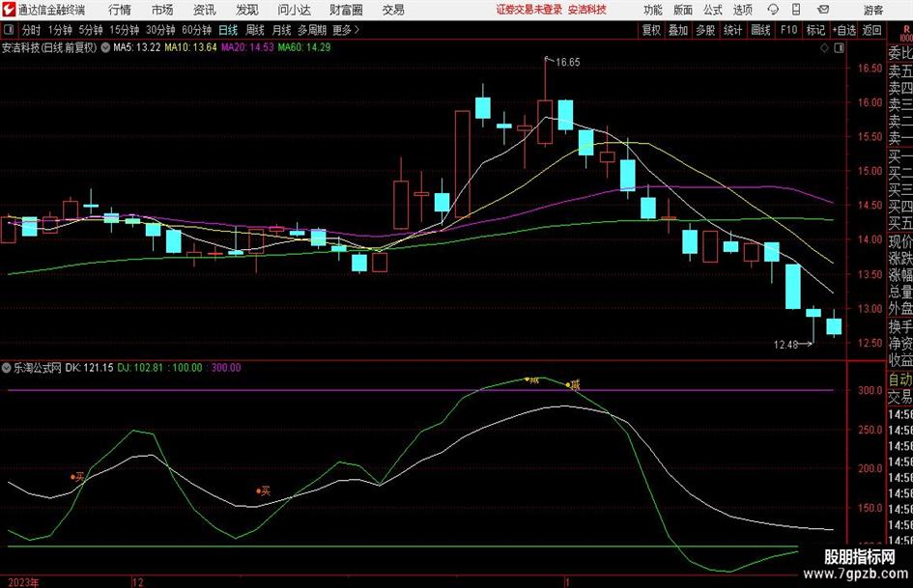
Task: Open the 选项 menu
Action: [x=743, y=10]
